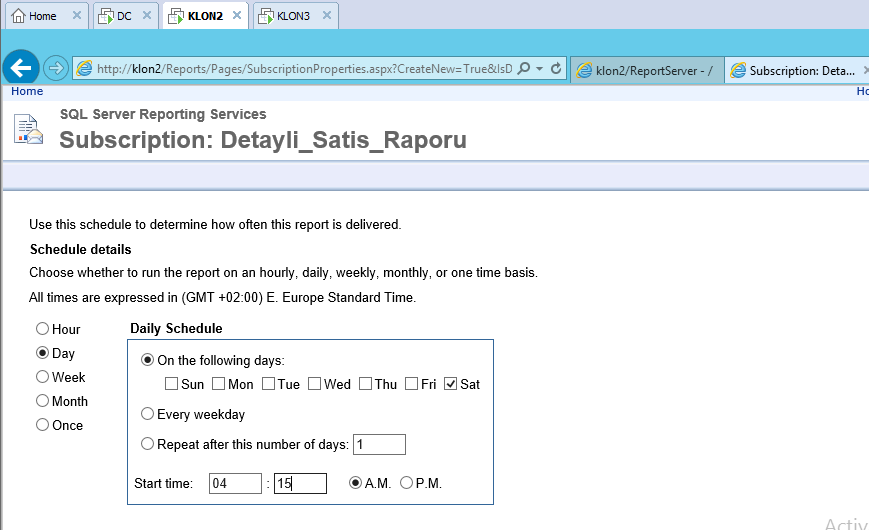Click the repeat number of days field
Image resolution: width=869 pixels, height=530 pixels.
click(x=379, y=444)
